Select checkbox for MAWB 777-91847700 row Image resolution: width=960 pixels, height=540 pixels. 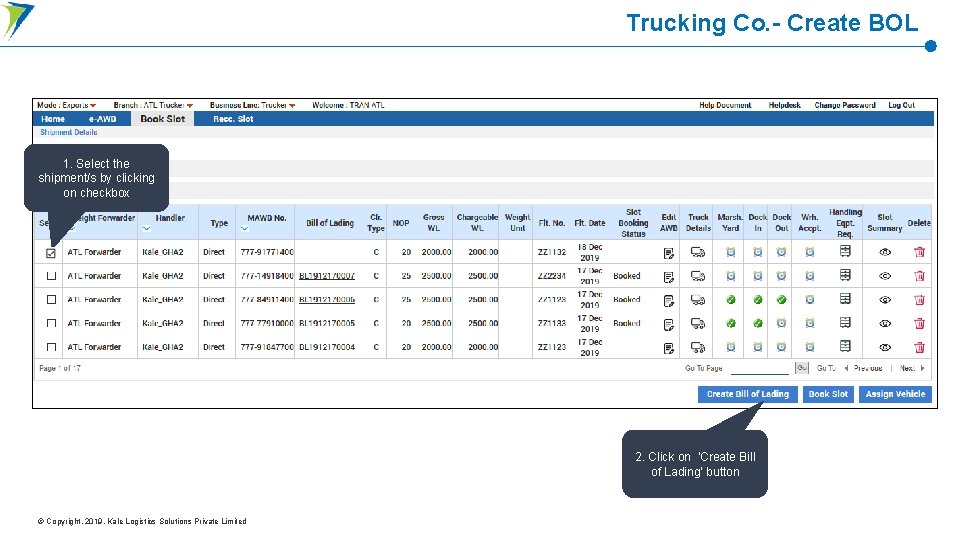[x=51, y=347]
